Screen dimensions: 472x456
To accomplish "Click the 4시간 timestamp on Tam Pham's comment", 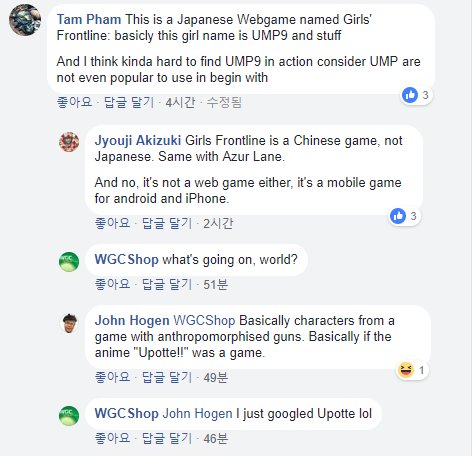I will (x=180, y=102).
